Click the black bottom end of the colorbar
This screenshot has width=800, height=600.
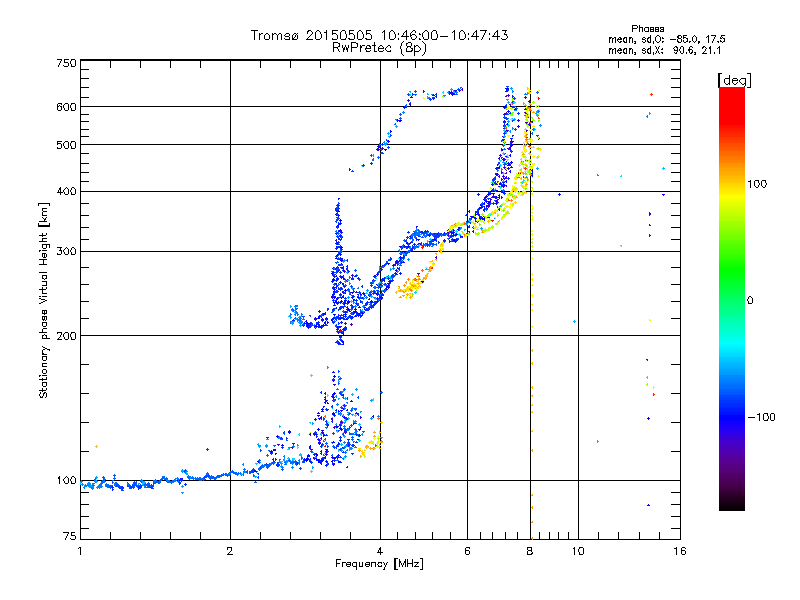tap(732, 503)
